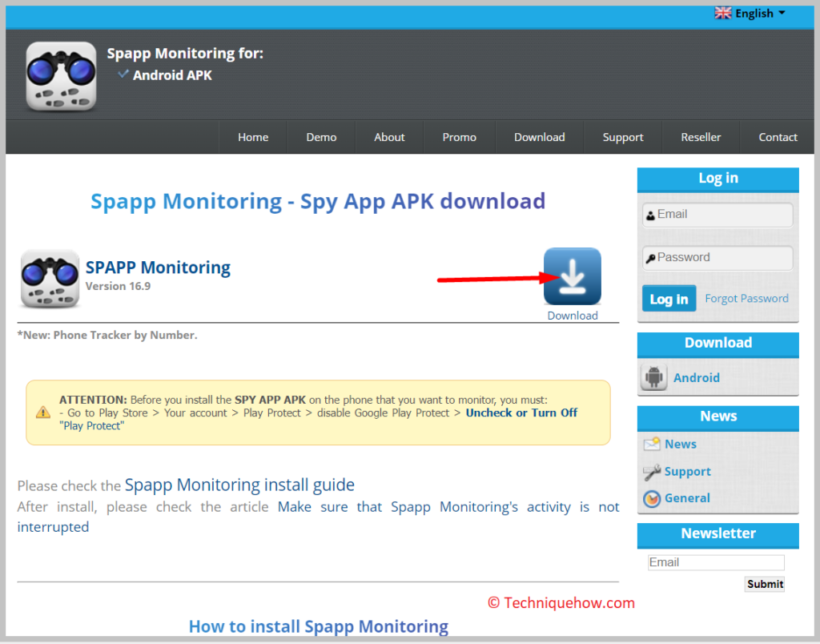Viewport: 820px width, 644px height.
Task: Open the General sidebar link
Action: click(687, 498)
